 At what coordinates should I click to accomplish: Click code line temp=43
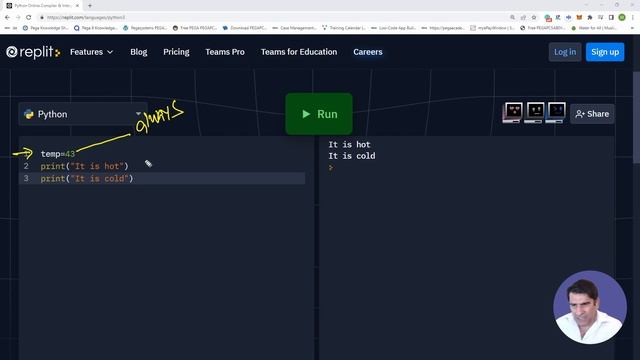[x=58, y=154]
